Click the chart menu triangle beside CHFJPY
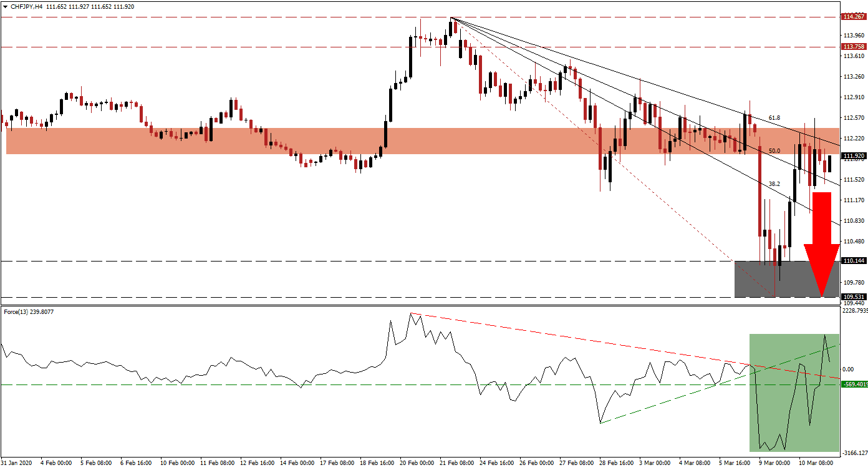The image size is (868, 470). (x=5, y=6)
